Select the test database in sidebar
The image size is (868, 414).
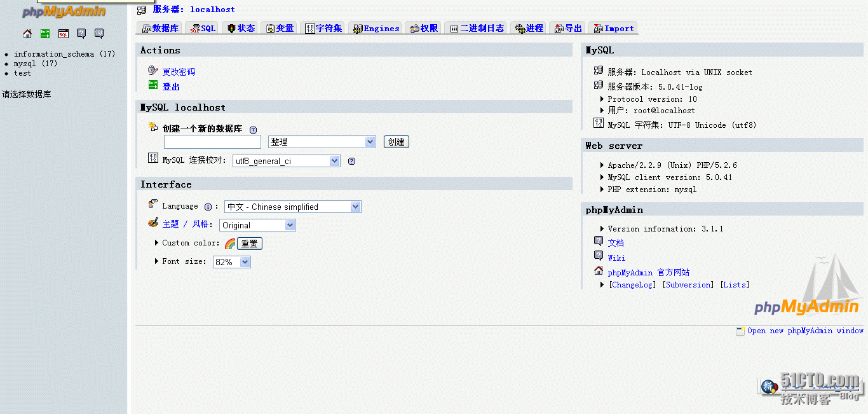click(22, 73)
